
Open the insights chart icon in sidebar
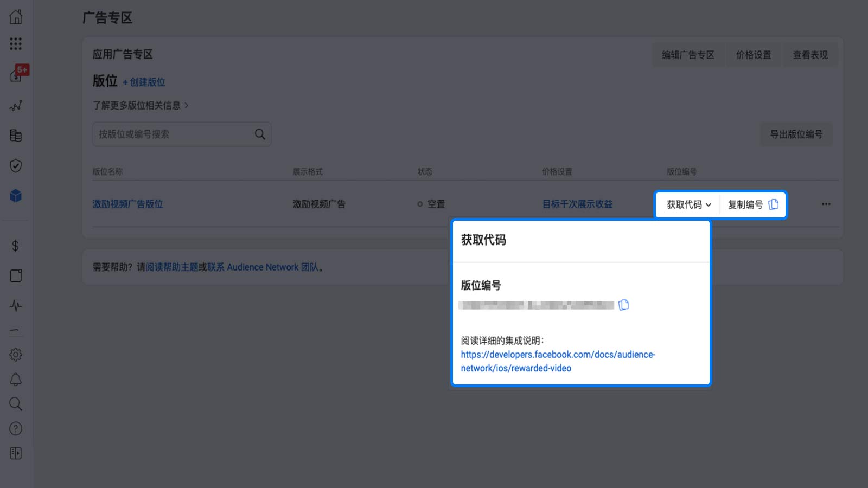16,106
